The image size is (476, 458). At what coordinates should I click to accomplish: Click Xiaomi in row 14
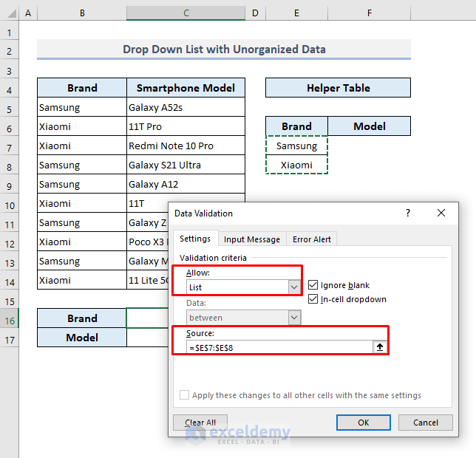tap(82, 280)
